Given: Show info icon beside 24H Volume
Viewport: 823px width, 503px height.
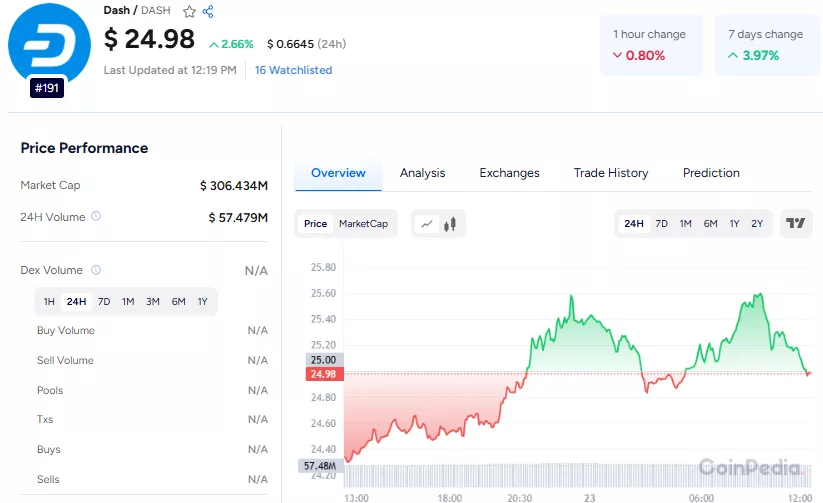Looking at the screenshot, I should 96,216.
